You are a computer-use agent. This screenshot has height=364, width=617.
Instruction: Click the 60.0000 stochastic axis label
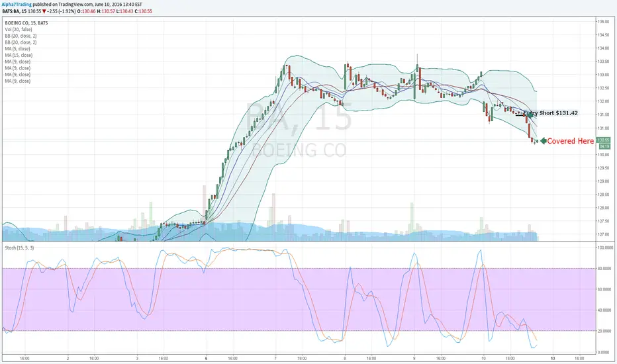(x=605, y=290)
